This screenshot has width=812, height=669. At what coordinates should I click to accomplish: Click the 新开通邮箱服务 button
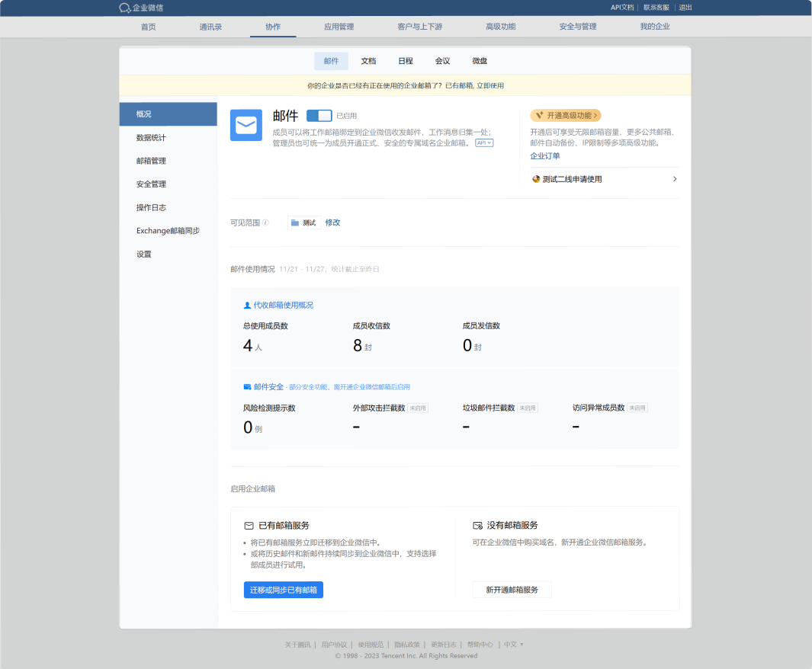click(512, 590)
